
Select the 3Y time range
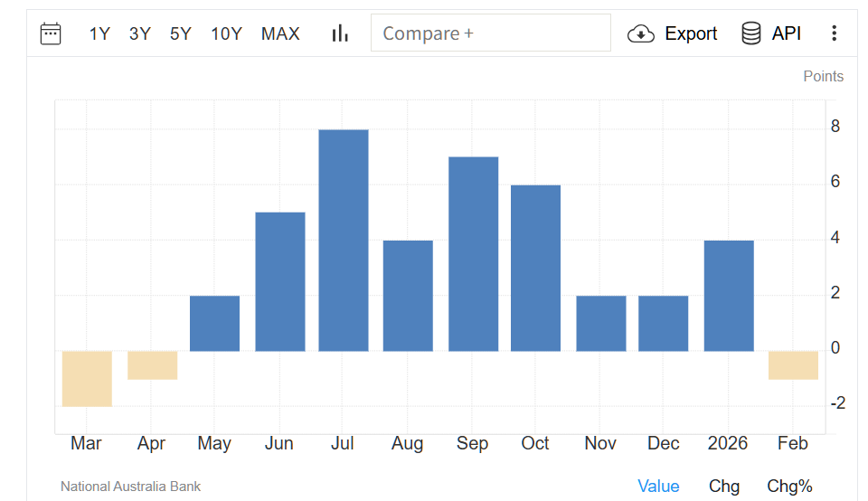click(140, 33)
